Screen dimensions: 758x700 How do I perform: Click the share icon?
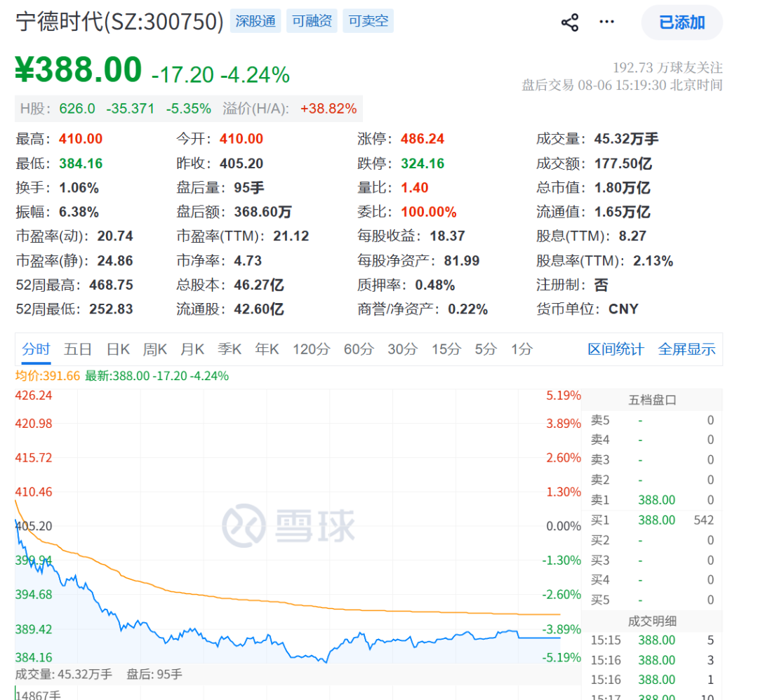pos(570,22)
